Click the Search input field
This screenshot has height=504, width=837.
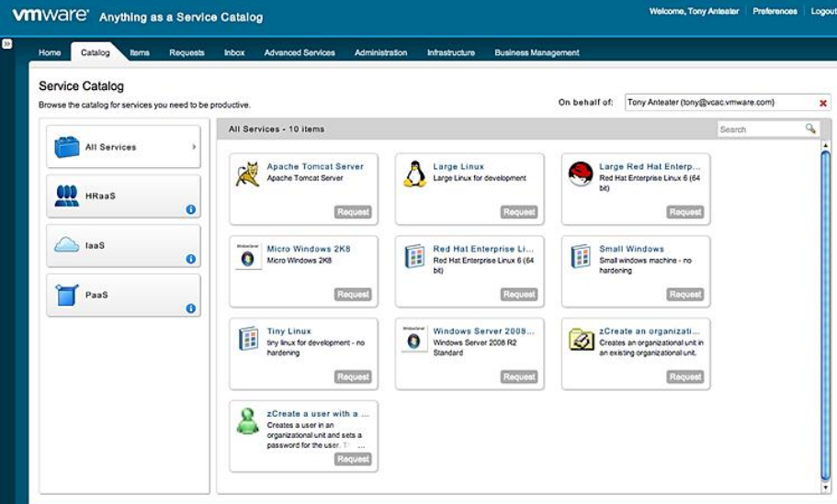click(758, 129)
